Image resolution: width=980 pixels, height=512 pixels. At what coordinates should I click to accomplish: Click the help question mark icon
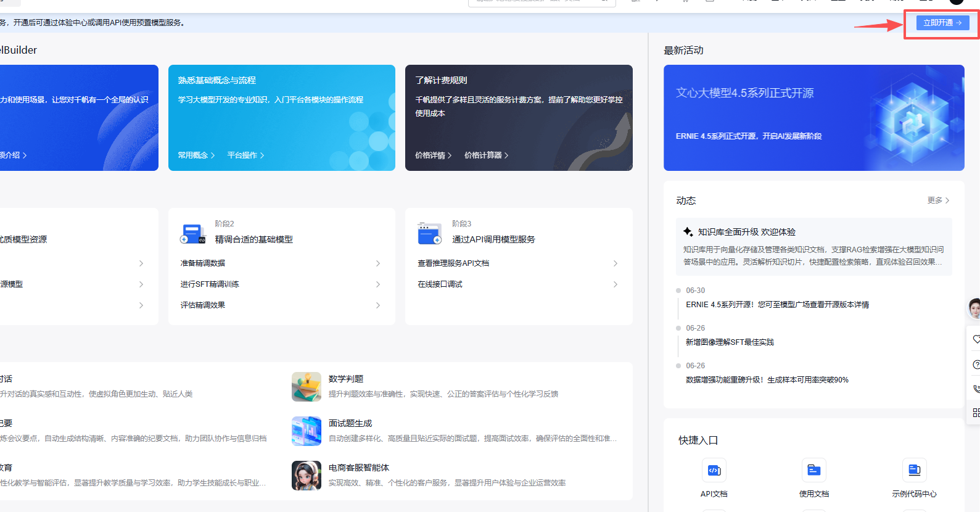click(x=976, y=365)
